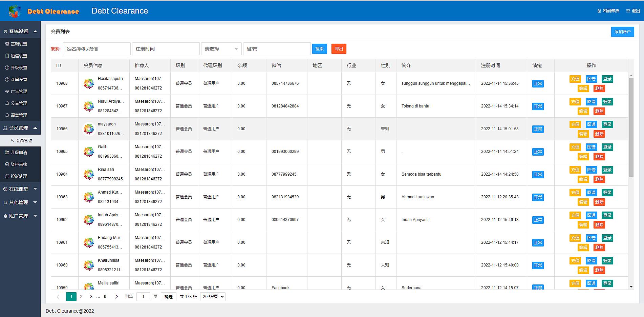Toggle 正常 lock status for Galih
Image resolution: width=644 pixels, height=317 pixels.
tap(538, 152)
